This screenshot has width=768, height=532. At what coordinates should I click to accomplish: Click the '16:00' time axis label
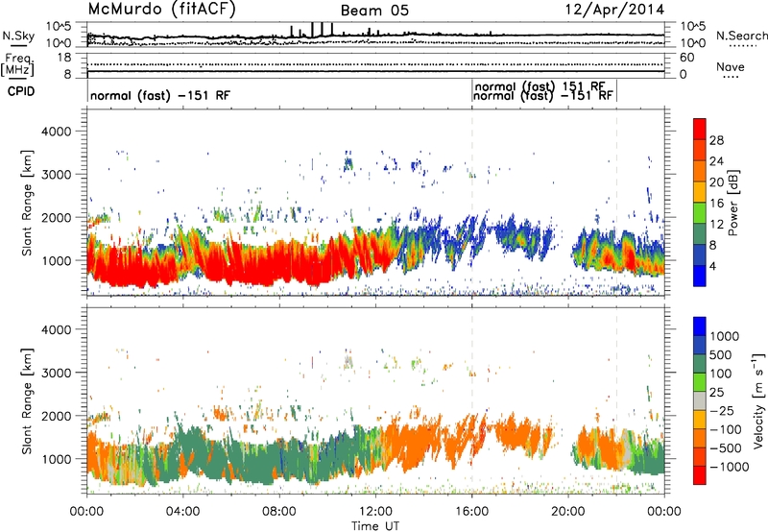[471, 512]
